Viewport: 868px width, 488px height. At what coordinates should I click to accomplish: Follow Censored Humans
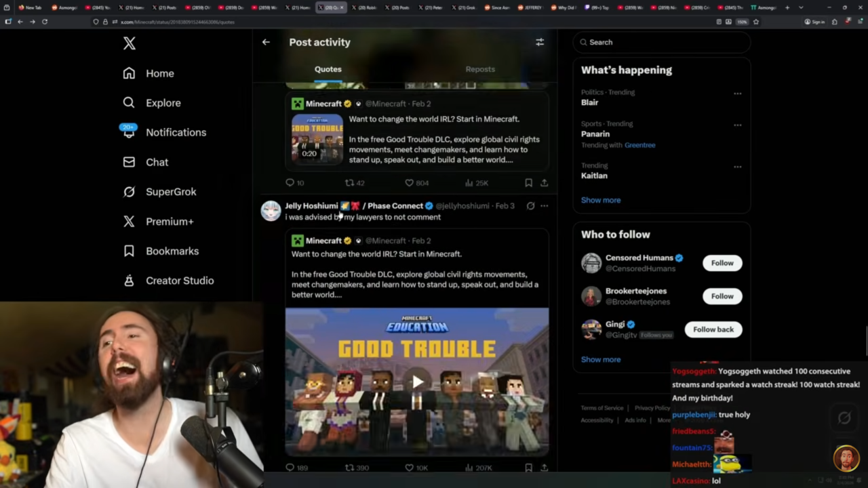click(x=722, y=263)
